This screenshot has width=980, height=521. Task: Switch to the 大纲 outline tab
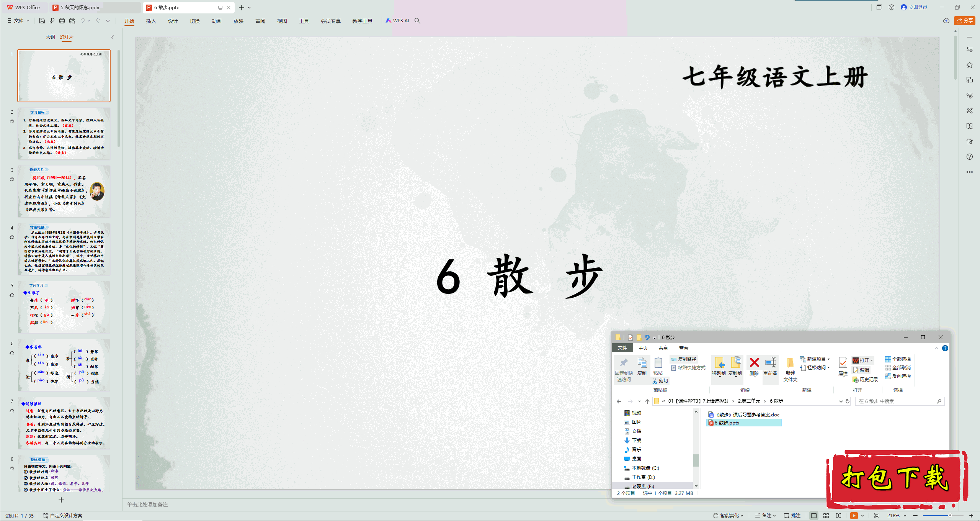click(x=51, y=37)
